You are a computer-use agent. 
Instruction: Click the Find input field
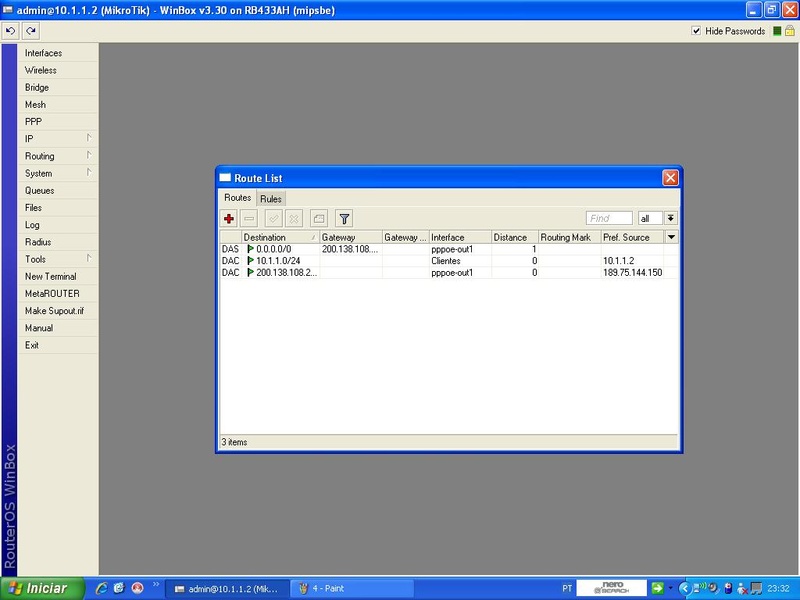coord(609,218)
